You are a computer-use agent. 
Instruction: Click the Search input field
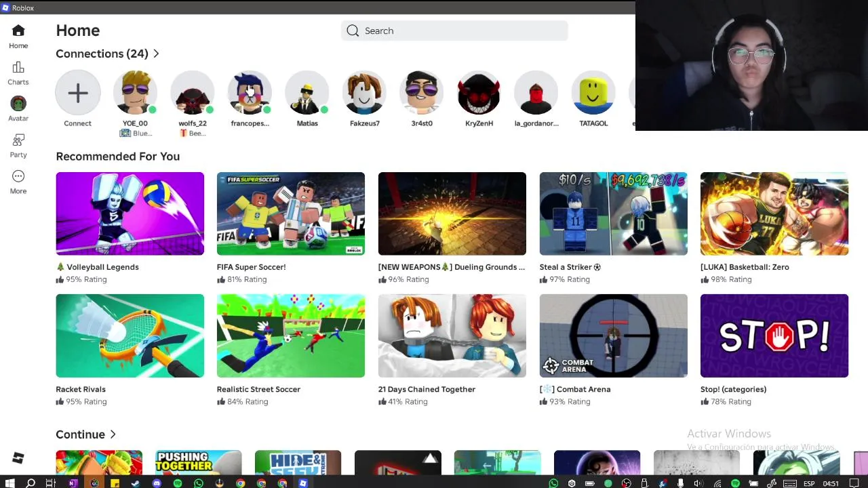pyautogui.click(x=454, y=30)
